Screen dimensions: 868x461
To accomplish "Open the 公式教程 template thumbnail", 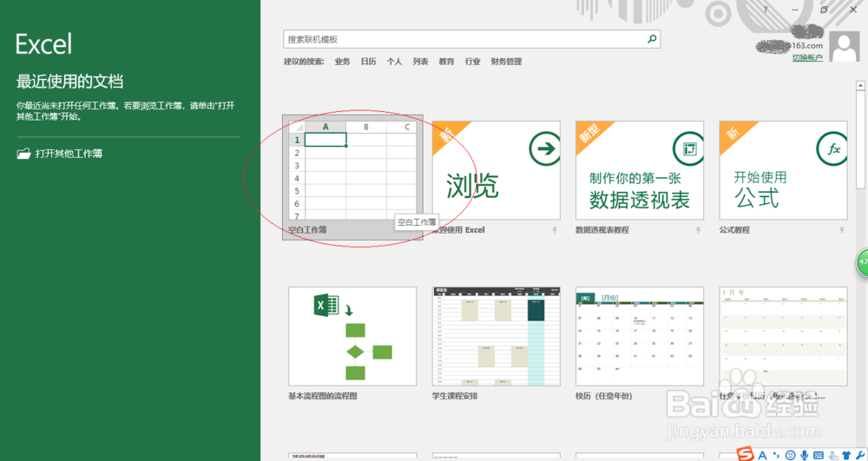I will [783, 171].
